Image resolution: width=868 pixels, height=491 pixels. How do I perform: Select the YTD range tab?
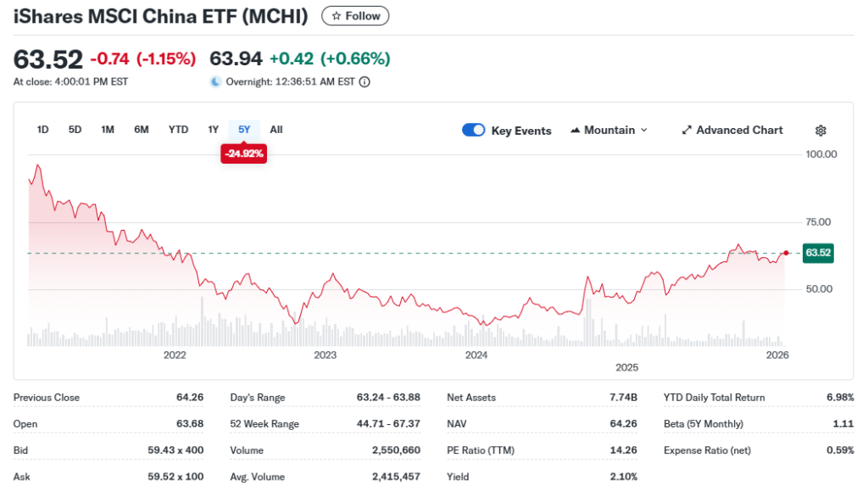coord(178,129)
